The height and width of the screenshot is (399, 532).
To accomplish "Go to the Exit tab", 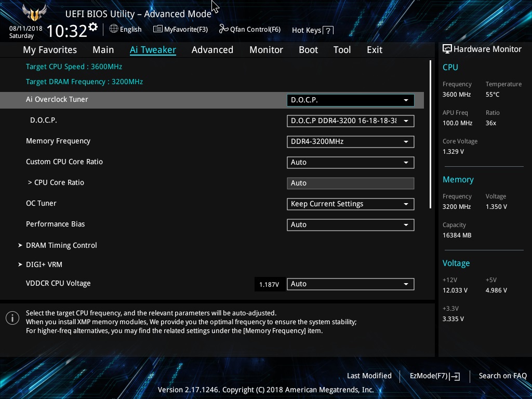I will 375,50.
